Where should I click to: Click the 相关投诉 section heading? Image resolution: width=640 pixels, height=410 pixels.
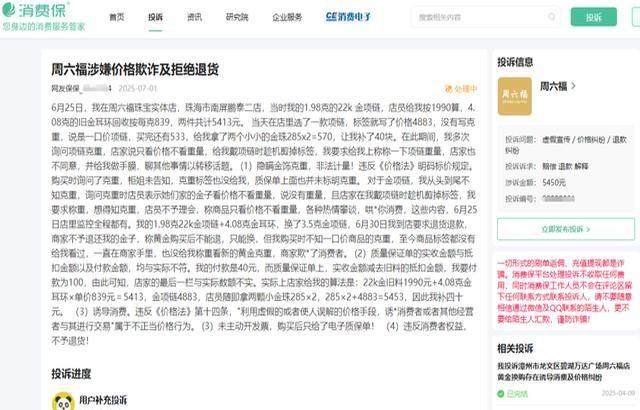point(515,348)
